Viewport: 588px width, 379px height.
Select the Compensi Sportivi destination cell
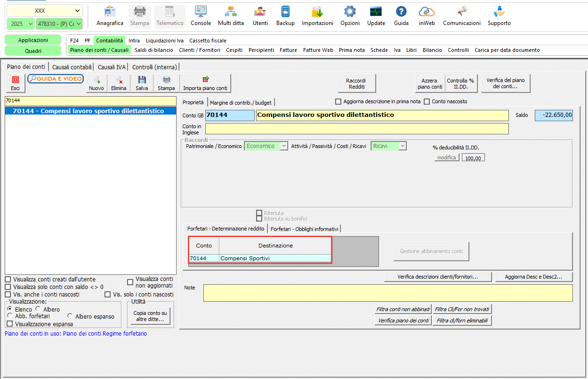pyautogui.click(x=275, y=258)
